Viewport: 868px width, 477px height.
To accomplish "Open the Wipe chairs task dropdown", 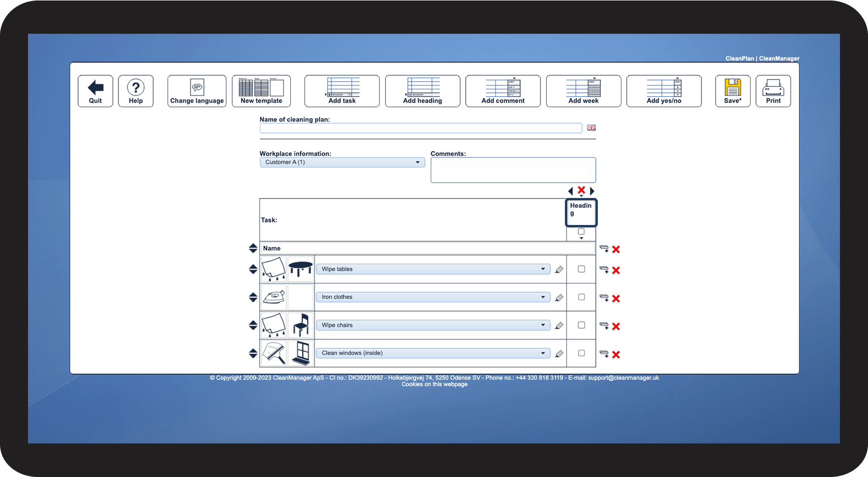I will [x=433, y=325].
